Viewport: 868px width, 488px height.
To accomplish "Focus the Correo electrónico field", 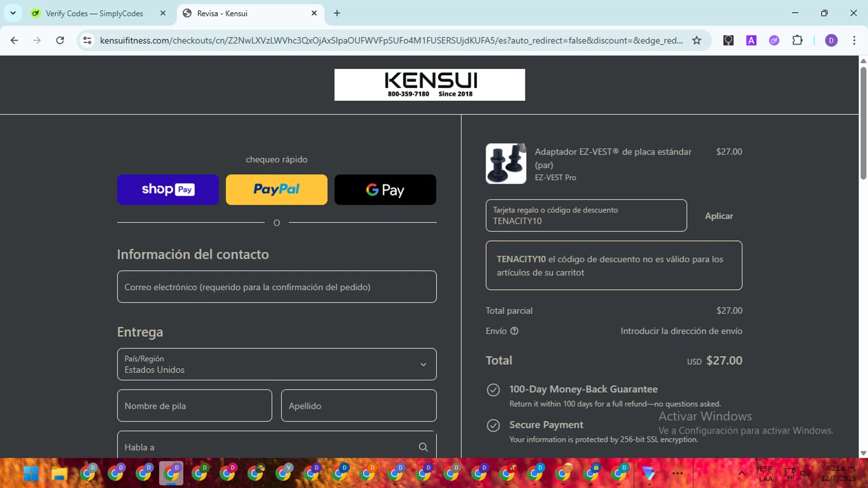I will 277,287.
